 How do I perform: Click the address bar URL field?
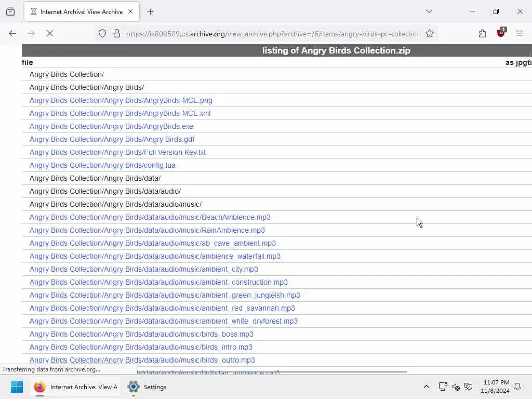(272, 34)
